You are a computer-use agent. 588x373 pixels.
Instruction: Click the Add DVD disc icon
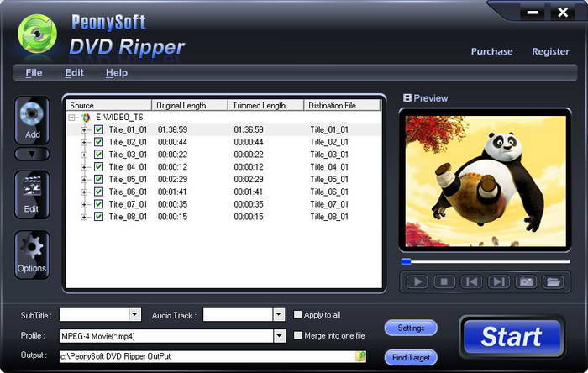(x=32, y=120)
